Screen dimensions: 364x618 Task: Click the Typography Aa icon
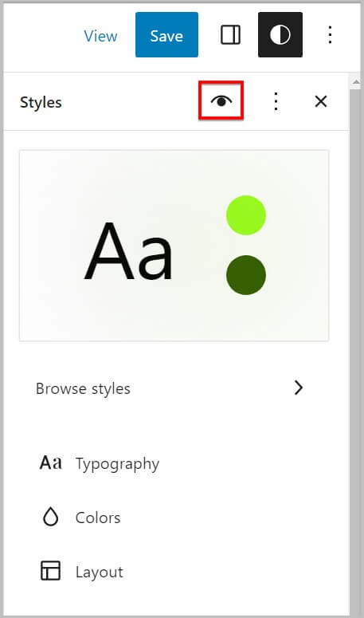pos(51,463)
